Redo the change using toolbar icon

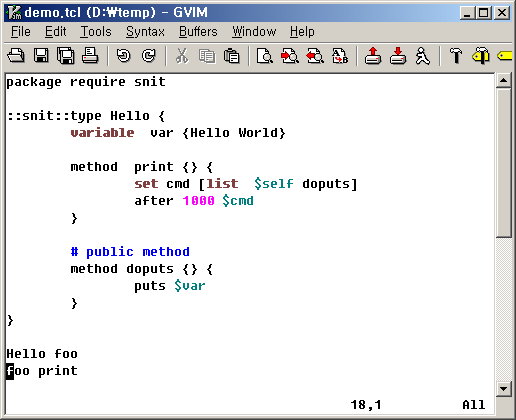coord(148,55)
